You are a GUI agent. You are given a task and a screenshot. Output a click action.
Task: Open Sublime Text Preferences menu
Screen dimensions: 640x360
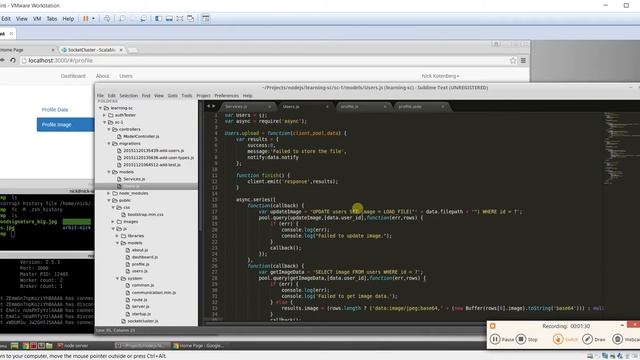click(x=227, y=96)
